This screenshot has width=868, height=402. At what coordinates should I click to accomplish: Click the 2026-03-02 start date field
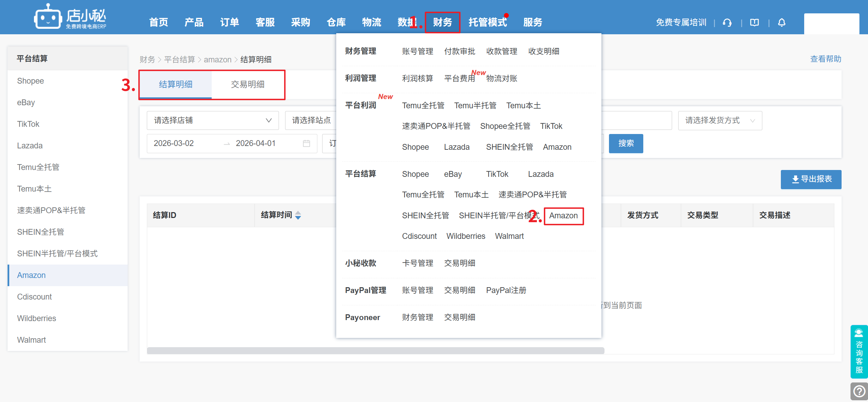pyautogui.click(x=174, y=143)
